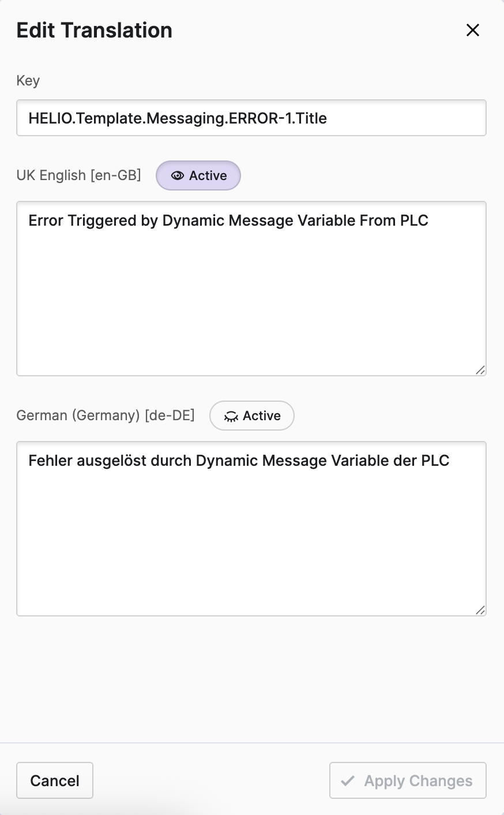Click the open-eye icon beside UK English
Screen dimensions: 504x815
[x=178, y=175]
